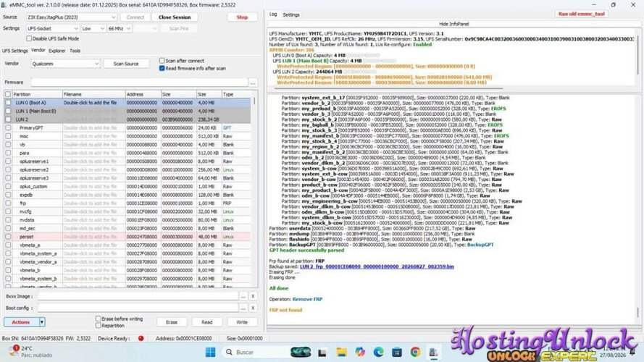The width and height of the screenshot is (644, 362).
Task: Open the weather widget showing 24°C
Action: click(x=31, y=351)
